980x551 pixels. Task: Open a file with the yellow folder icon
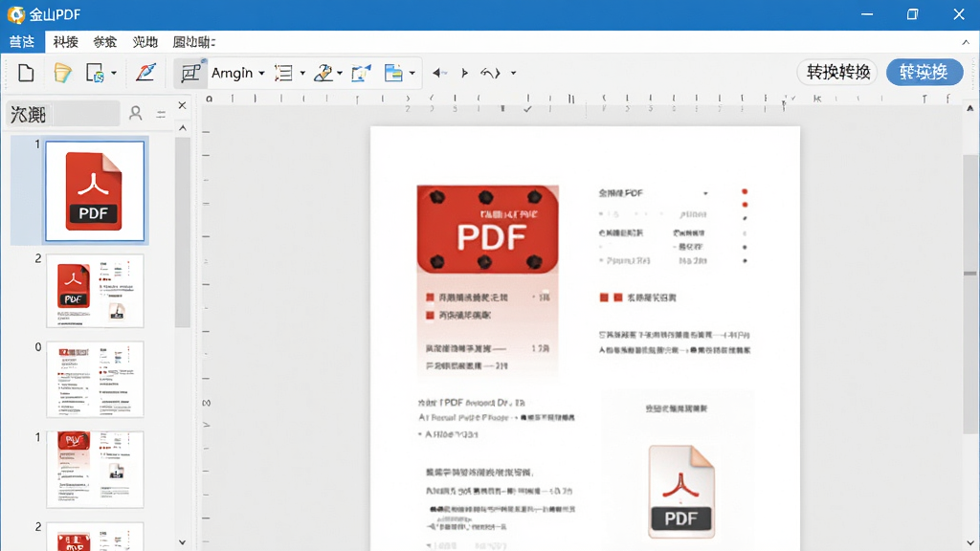[x=62, y=73]
